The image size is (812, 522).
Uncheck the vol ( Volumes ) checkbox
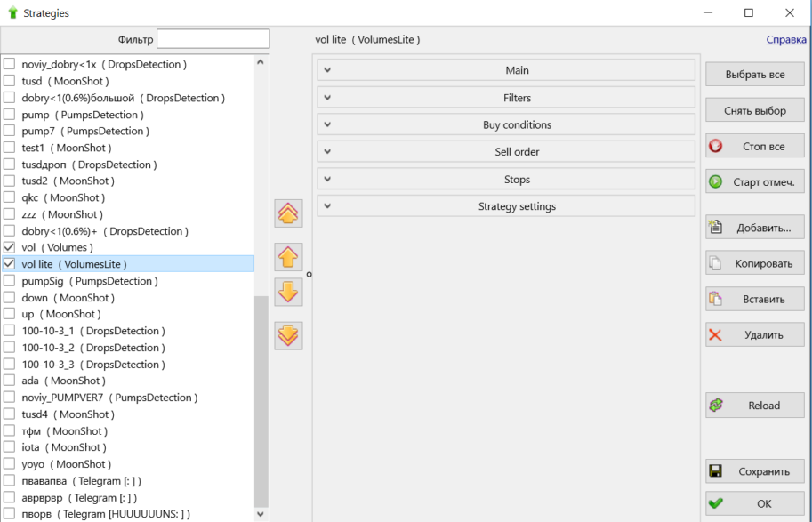(10, 247)
